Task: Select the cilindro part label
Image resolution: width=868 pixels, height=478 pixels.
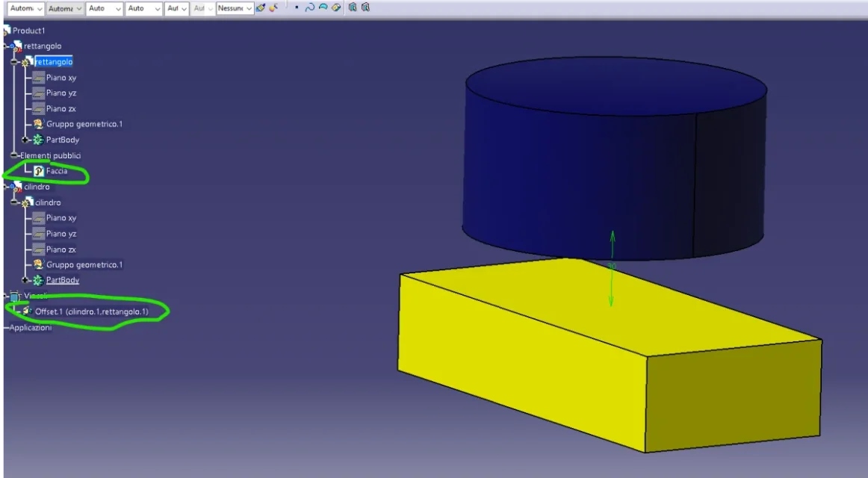Action: 48,202
